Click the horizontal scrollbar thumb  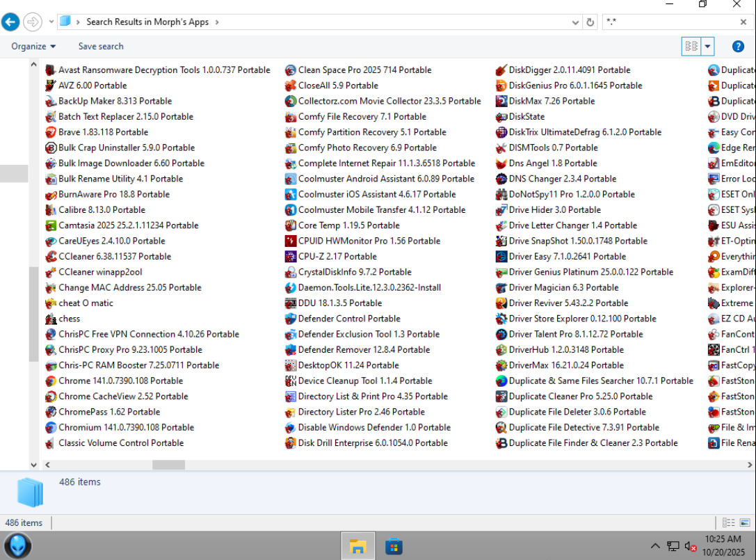[169, 465]
